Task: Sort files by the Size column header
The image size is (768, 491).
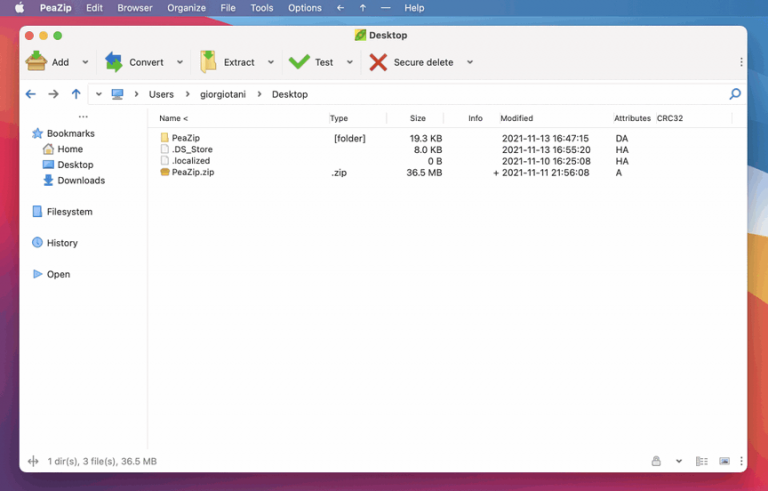Action: pyautogui.click(x=417, y=118)
